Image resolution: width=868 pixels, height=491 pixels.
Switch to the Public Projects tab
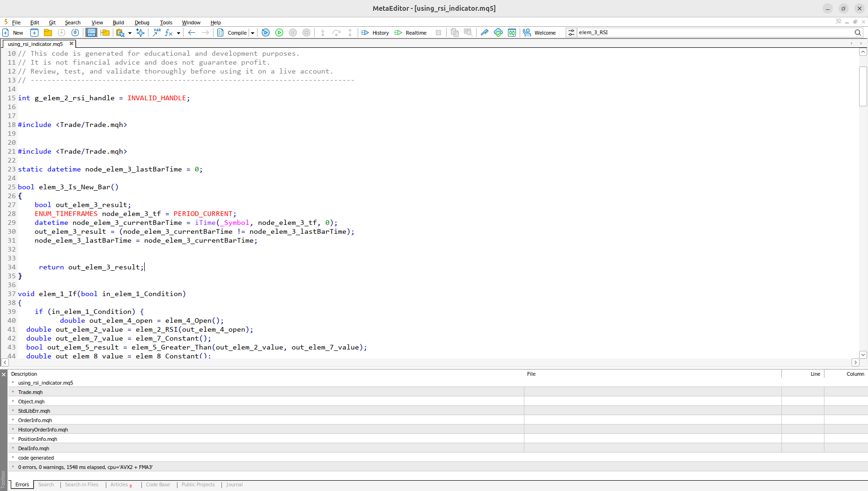[198, 484]
